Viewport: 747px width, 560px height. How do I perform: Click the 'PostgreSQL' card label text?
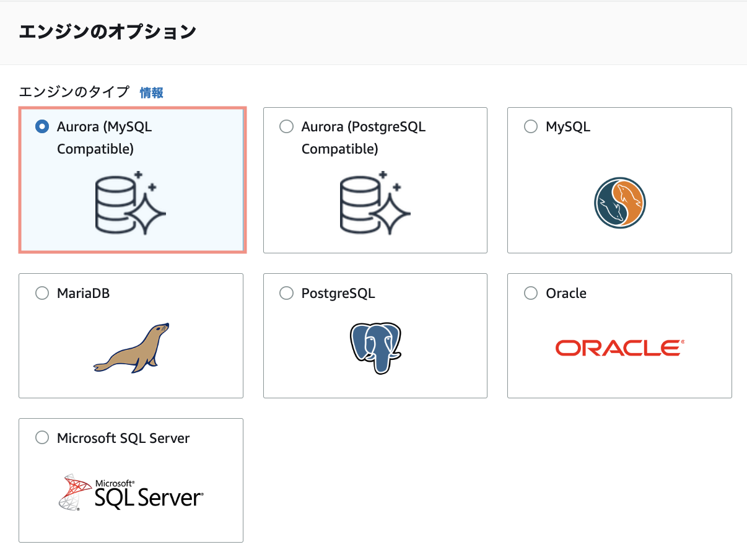(338, 293)
